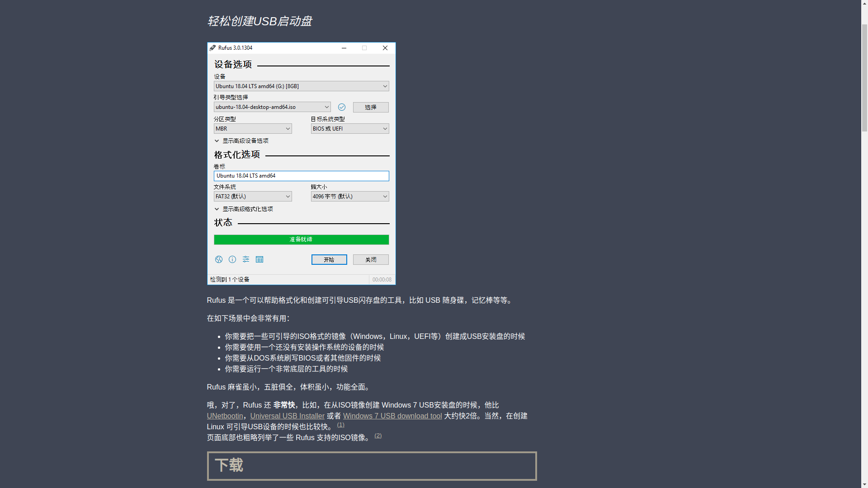Click the info about icon in Rufus
The width and height of the screenshot is (868, 488).
(x=232, y=259)
